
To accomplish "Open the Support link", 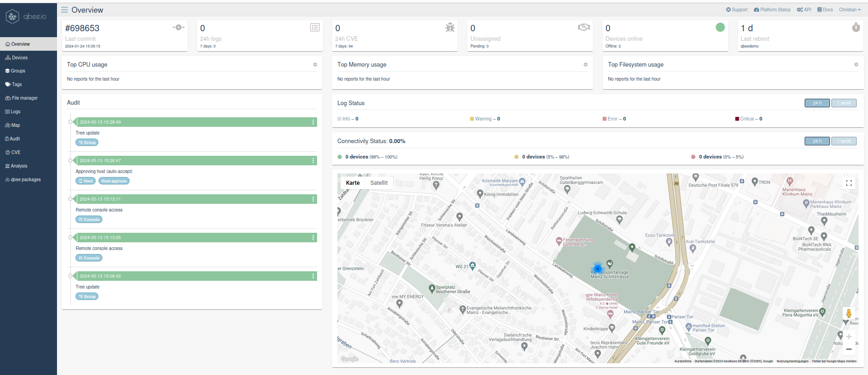I will [737, 10].
